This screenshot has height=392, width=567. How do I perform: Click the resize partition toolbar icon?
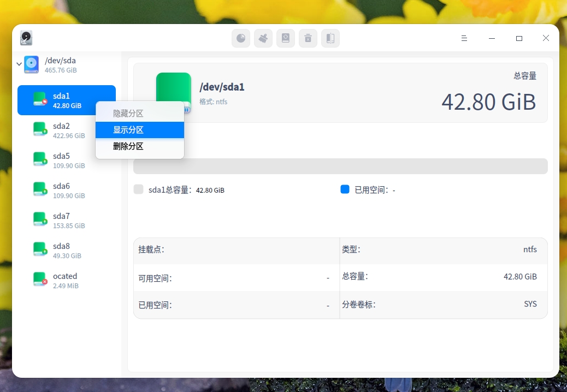330,38
